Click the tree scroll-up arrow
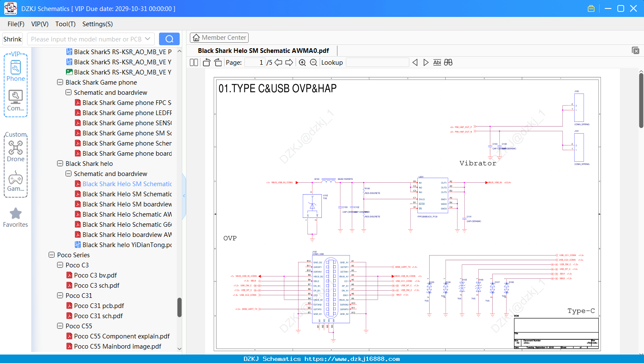The height and width of the screenshot is (363, 644). coord(179,51)
